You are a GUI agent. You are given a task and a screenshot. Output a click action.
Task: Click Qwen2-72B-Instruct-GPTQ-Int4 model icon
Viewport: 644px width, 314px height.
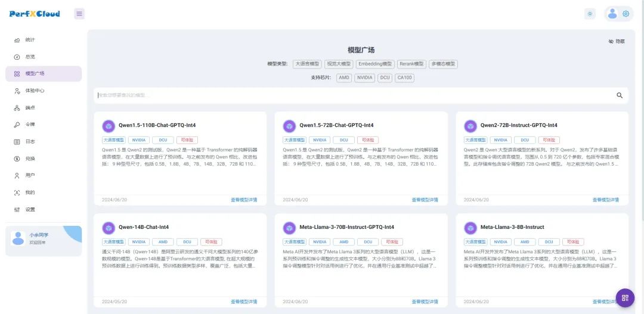[470, 126]
